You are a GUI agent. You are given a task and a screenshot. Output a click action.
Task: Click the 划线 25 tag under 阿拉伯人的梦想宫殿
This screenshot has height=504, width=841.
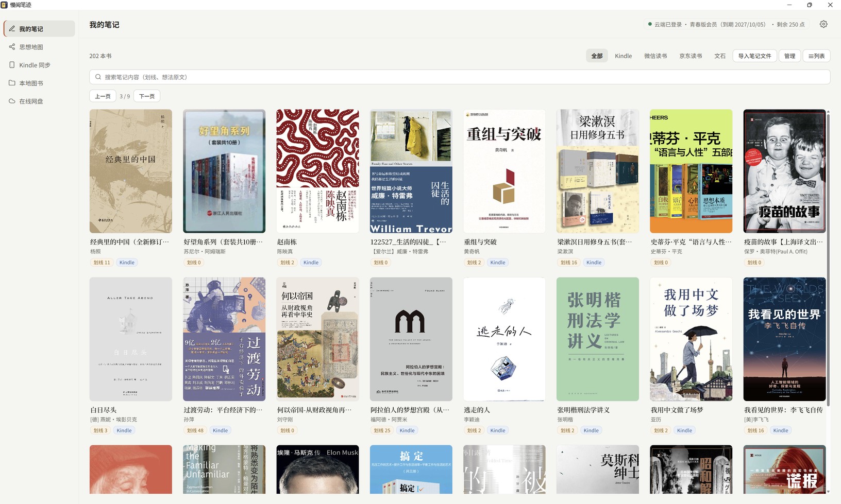click(x=382, y=430)
